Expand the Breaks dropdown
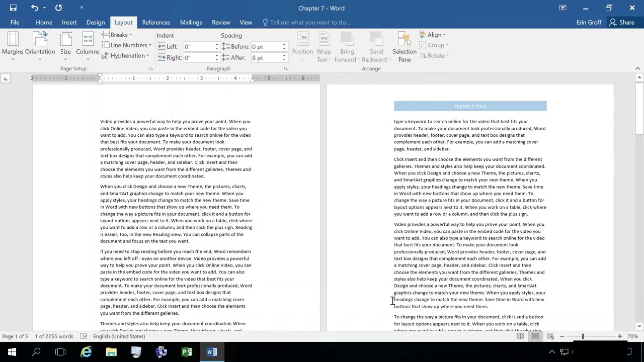 (x=117, y=35)
